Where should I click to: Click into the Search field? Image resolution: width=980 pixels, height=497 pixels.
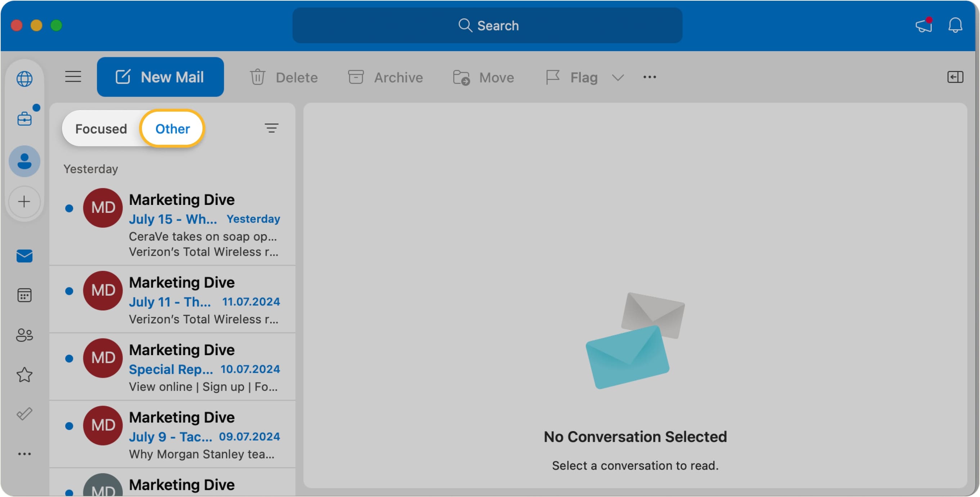coord(487,26)
